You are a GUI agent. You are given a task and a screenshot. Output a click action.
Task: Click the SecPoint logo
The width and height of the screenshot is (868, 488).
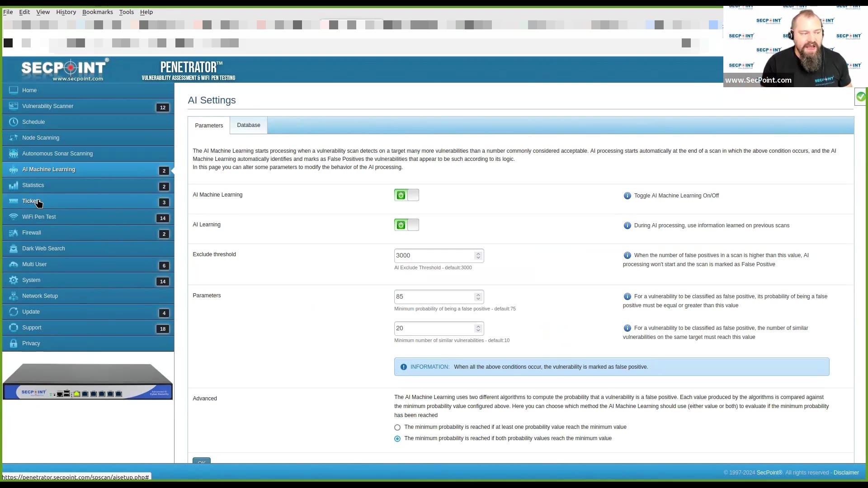[x=63, y=69]
